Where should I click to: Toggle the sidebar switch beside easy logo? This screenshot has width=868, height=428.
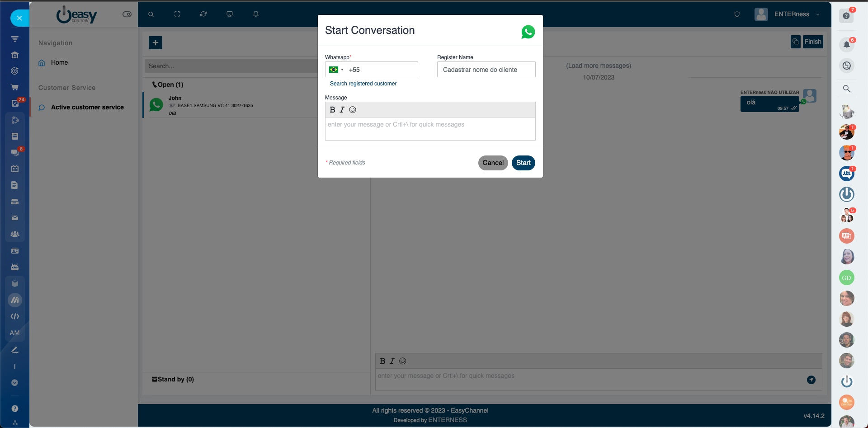[127, 14]
